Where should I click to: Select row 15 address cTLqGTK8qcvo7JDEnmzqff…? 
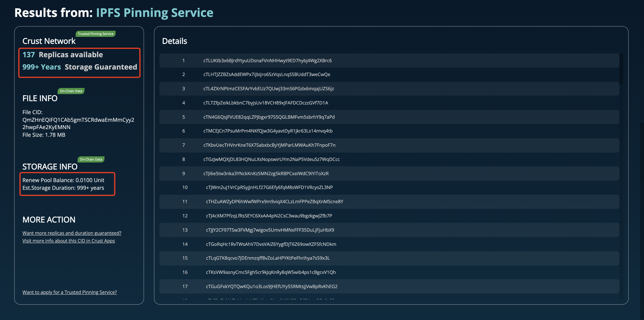[268, 258]
